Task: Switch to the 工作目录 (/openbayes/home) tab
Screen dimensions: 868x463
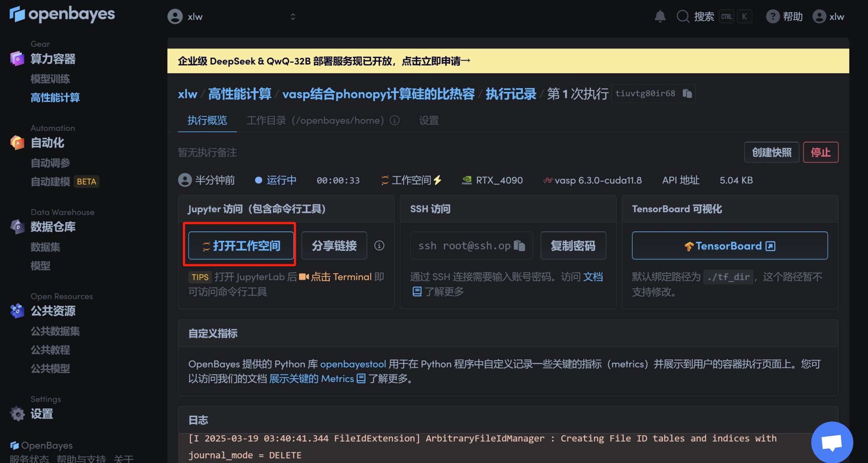Action: [315, 120]
